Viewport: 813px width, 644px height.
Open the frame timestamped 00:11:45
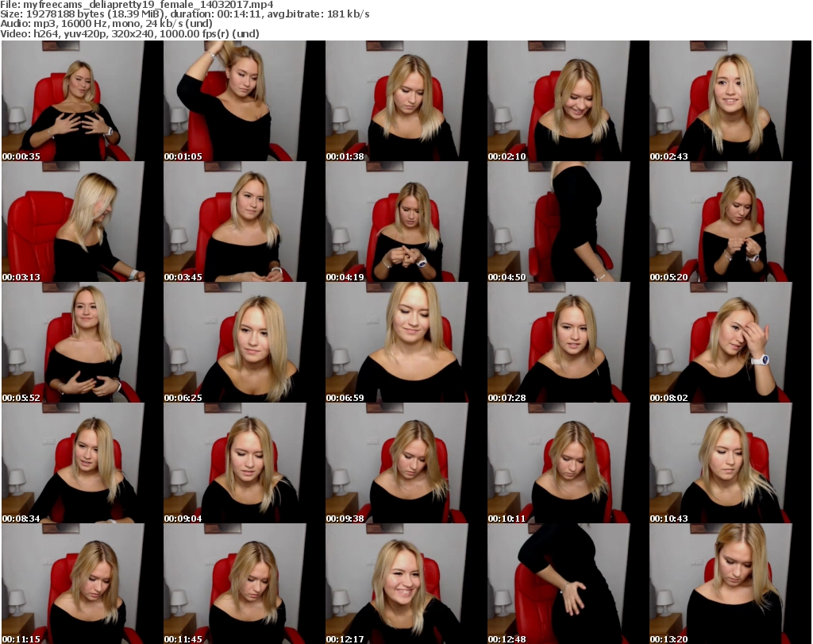tap(245, 584)
